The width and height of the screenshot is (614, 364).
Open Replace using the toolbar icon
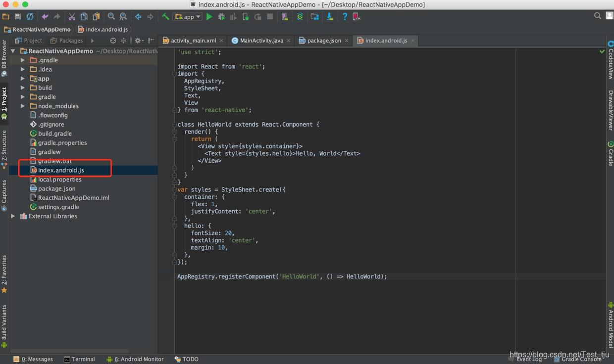[123, 16]
